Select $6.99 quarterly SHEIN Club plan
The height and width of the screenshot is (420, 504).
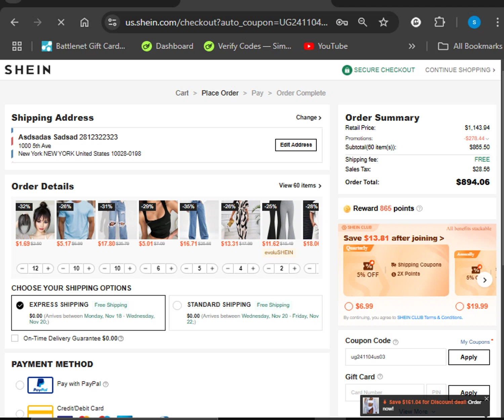(x=349, y=306)
